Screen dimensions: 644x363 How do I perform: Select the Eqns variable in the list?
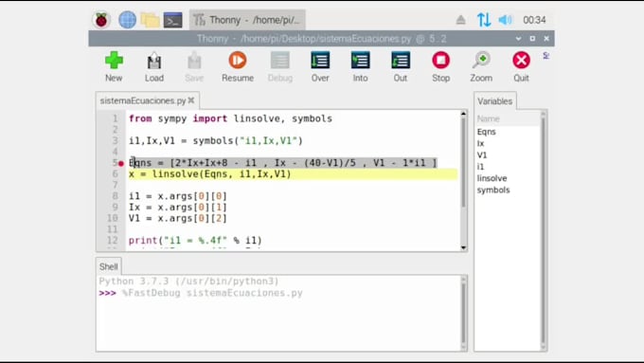(486, 132)
